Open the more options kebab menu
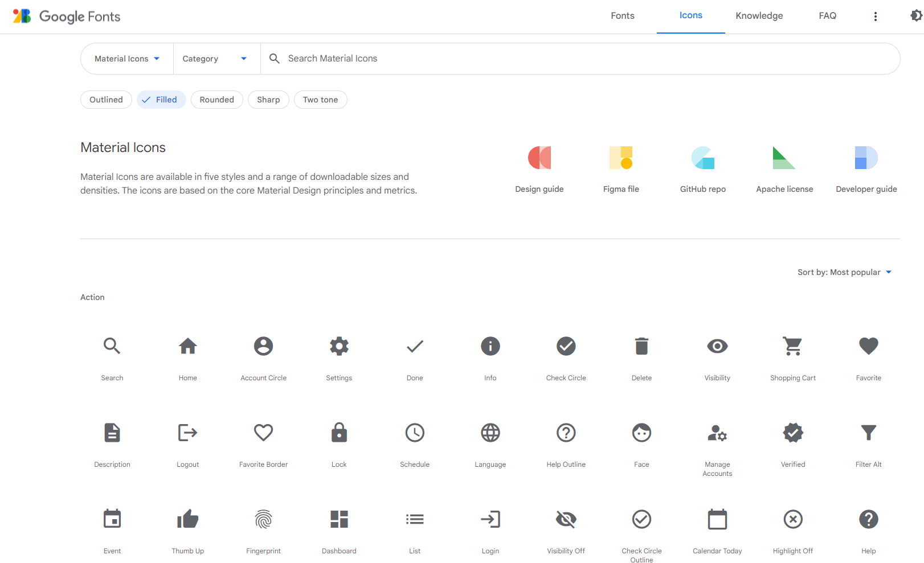 pyautogui.click(x=876, y=17)
